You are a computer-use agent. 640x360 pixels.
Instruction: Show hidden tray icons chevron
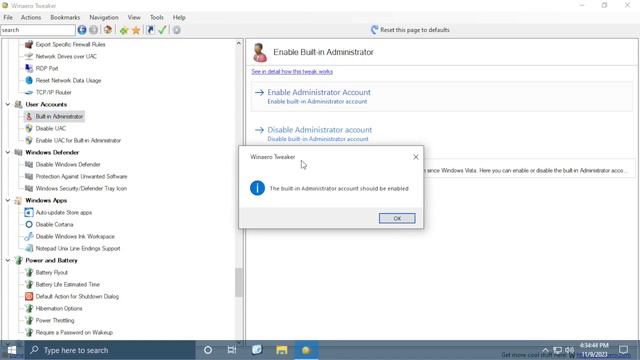(545, 350)
